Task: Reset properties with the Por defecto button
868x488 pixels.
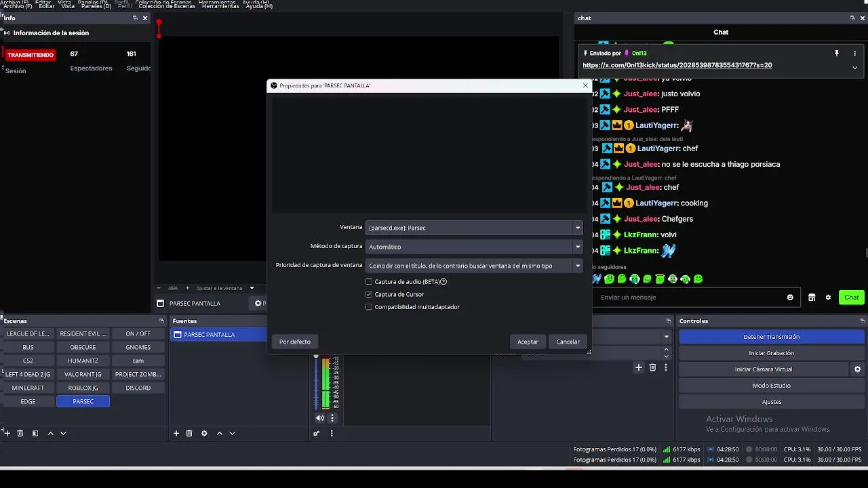Action: point(294,342)
